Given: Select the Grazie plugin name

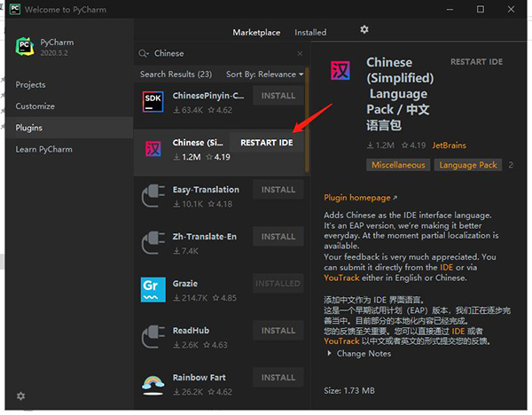Looking at the screenshot, I should 185,284.
